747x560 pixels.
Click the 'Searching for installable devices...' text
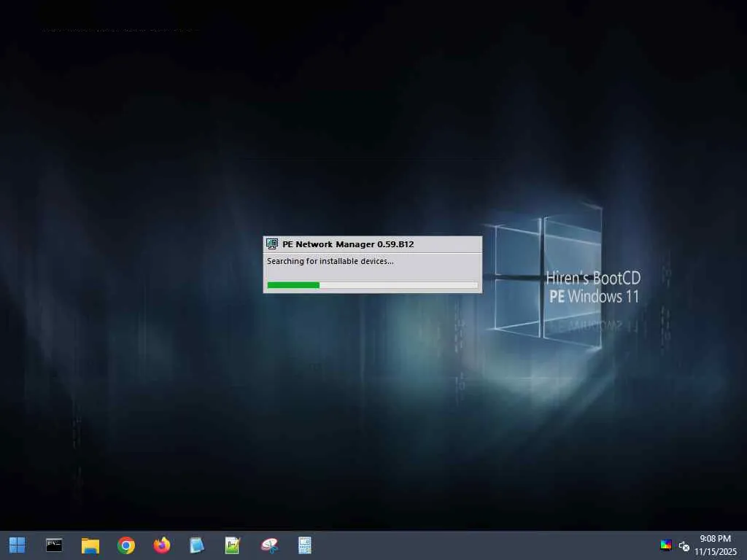click(x=330, y=261)
